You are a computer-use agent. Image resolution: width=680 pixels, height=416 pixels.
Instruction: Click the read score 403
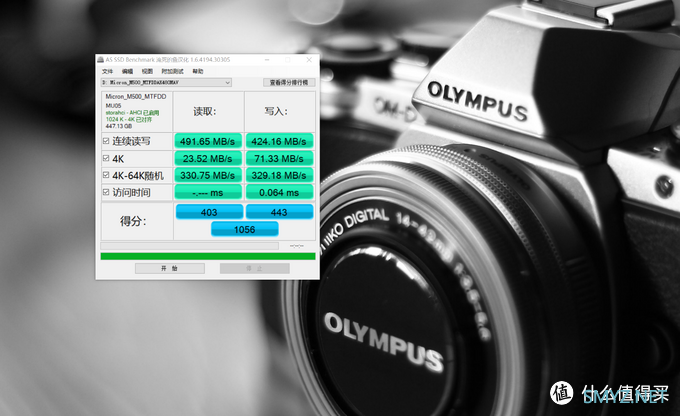209,212
